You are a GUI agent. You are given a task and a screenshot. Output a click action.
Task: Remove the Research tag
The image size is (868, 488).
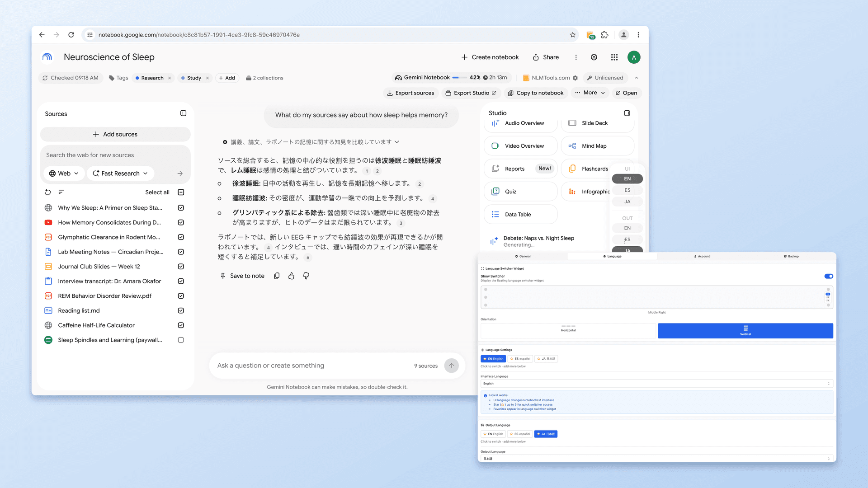[x=170, y=78]
